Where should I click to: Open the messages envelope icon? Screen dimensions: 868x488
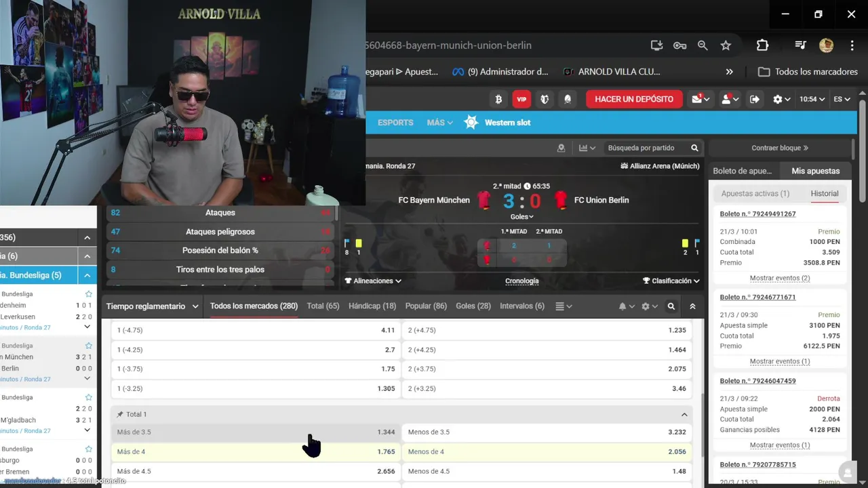point(701,99)
